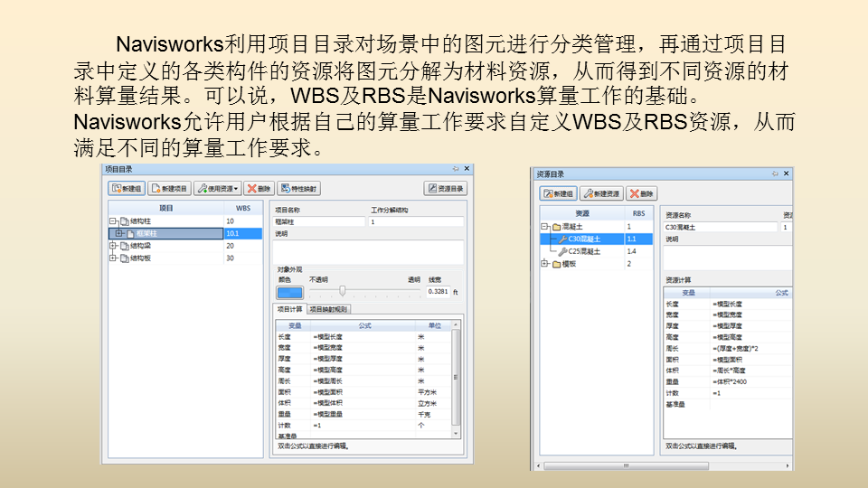Click the pin icon of 项目目录 window

coord(456,169)
